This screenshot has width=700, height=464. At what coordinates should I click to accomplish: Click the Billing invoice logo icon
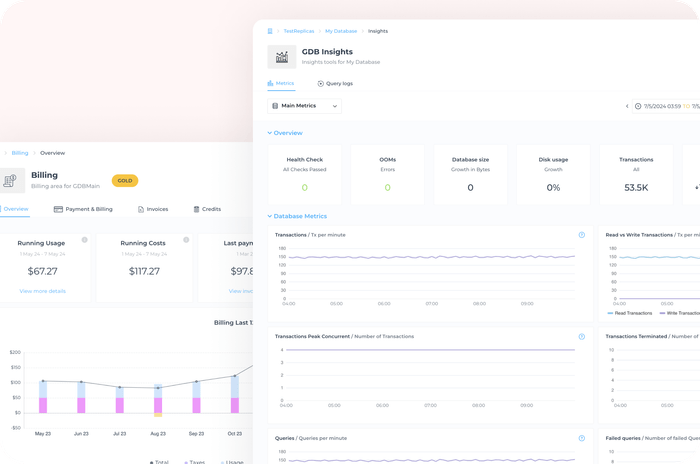pos(12,181)
